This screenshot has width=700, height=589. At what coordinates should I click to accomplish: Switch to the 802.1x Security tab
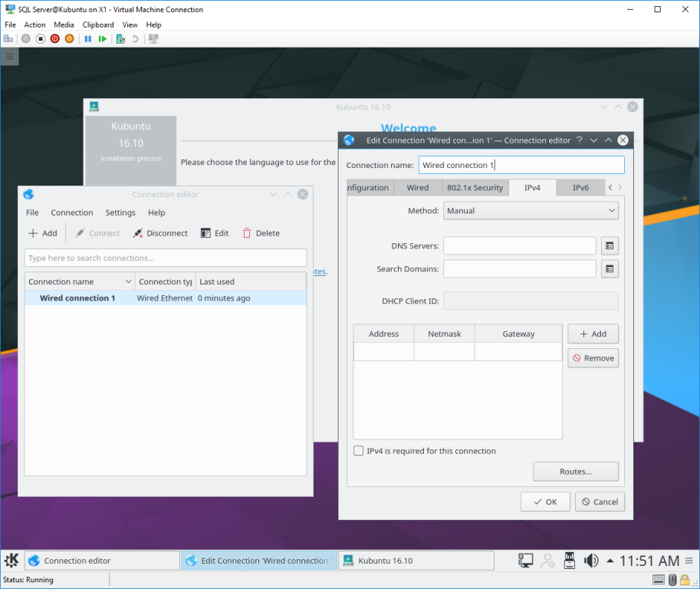tap(475, 188)
